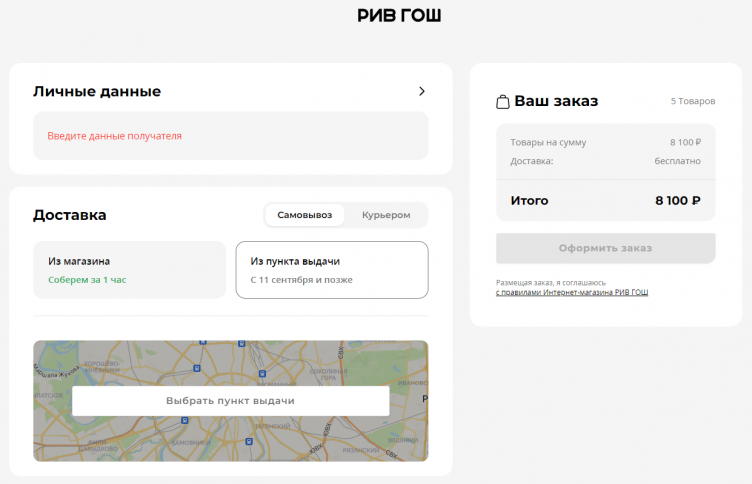This screenshot has width=752, height=484.
Task: Click Выбрать пункт выдачи button
Action: (x=231, y=401)
